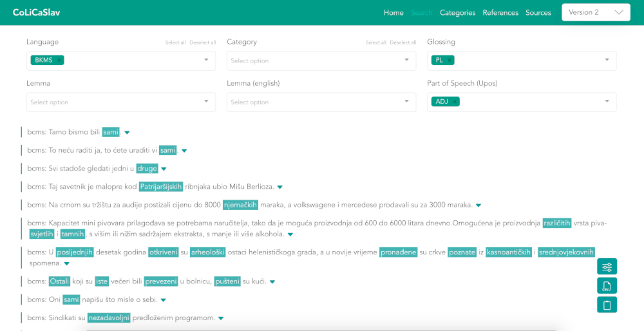Open the Version 2 dropdown
Viewport: 644px width, 331px height.
596,12
